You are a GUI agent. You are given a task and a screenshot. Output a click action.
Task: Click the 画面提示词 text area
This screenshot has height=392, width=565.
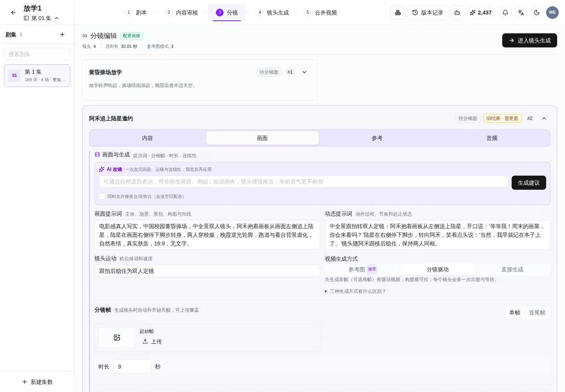(x=207, y=235)
